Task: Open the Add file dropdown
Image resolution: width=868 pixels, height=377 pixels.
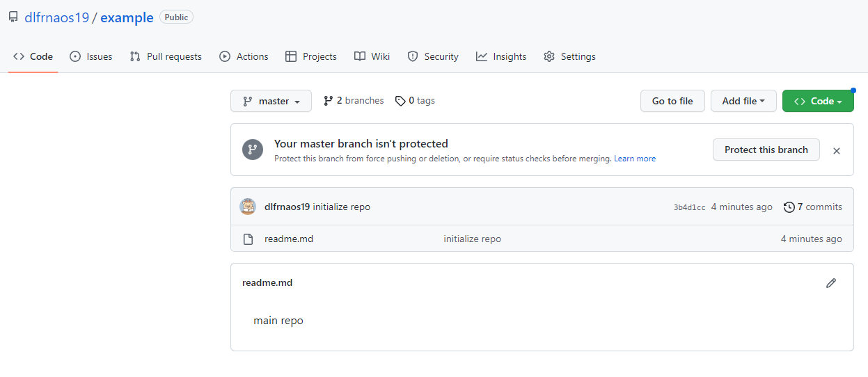Action: click(x=743, y=101)
